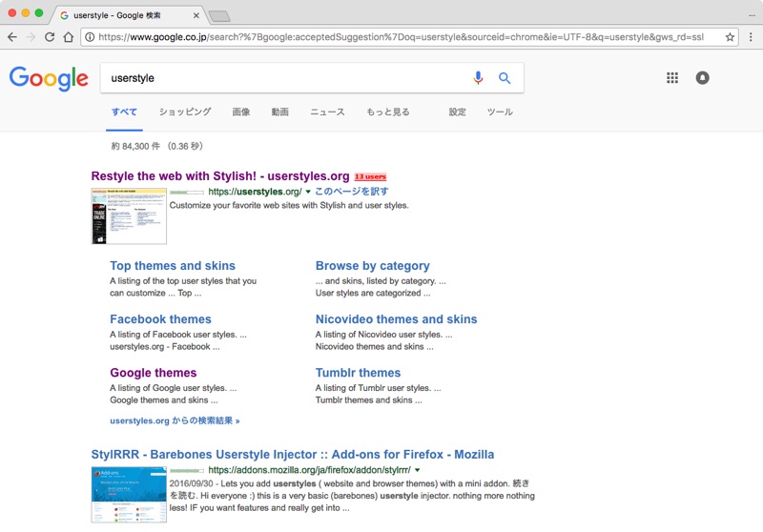
Task: Click userstyles.org からの検索結果 link
Action: [x=175, y=420]
